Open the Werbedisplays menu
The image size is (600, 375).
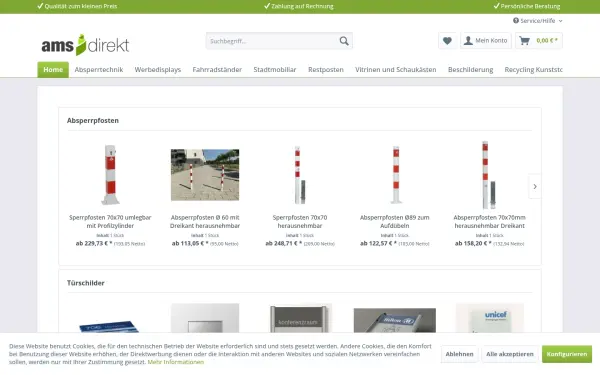point(158,70)
